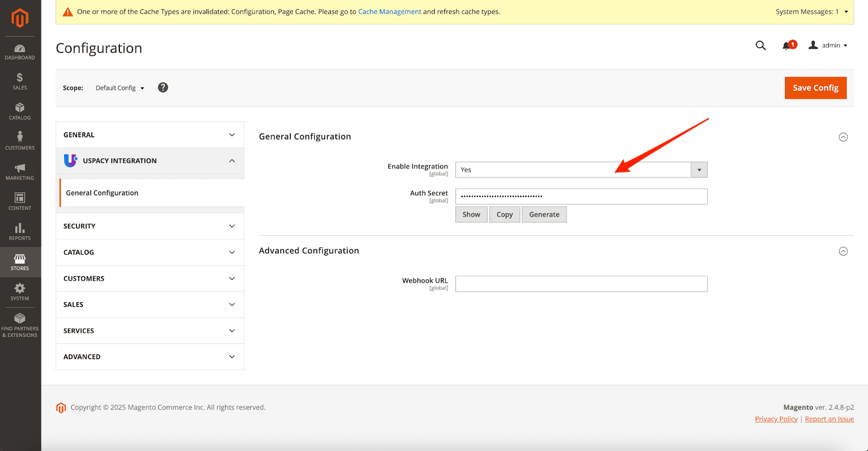Viewport: 868px width, 451px height.
Task: Click the scope help question mark icon
Action: (x=163, y=87)
